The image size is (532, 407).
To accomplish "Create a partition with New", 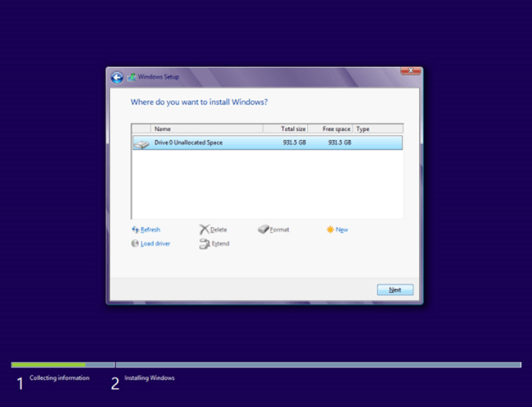I will (341, 230).
